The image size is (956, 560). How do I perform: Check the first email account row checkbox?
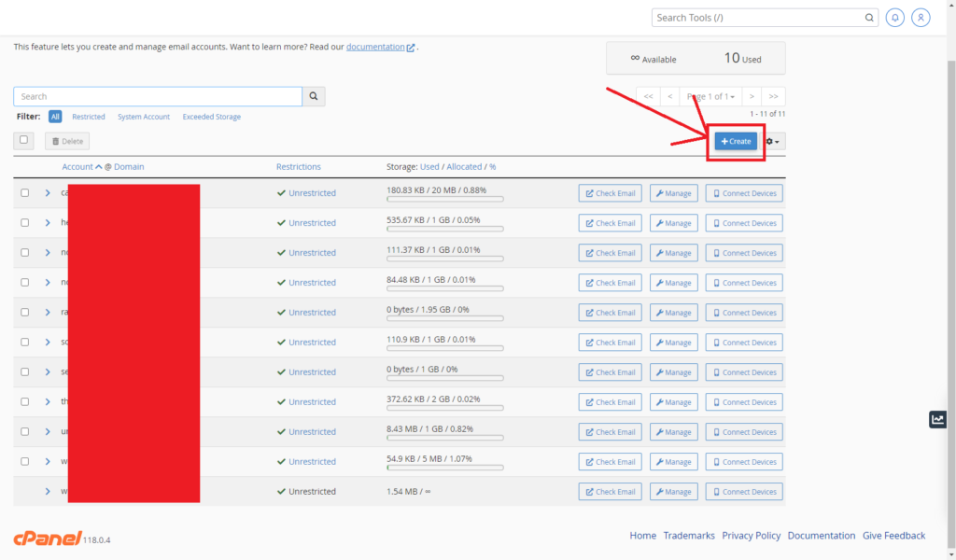coord(24,192)
